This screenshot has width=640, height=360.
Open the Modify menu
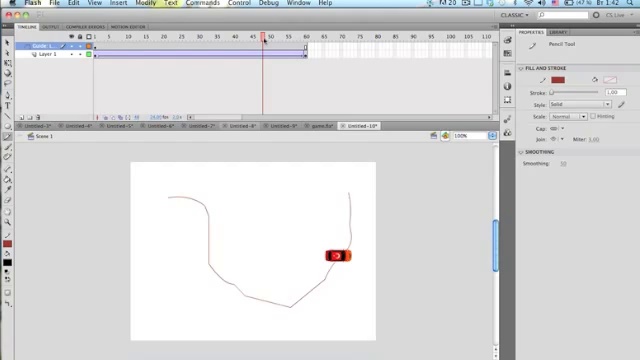point(146,3)
